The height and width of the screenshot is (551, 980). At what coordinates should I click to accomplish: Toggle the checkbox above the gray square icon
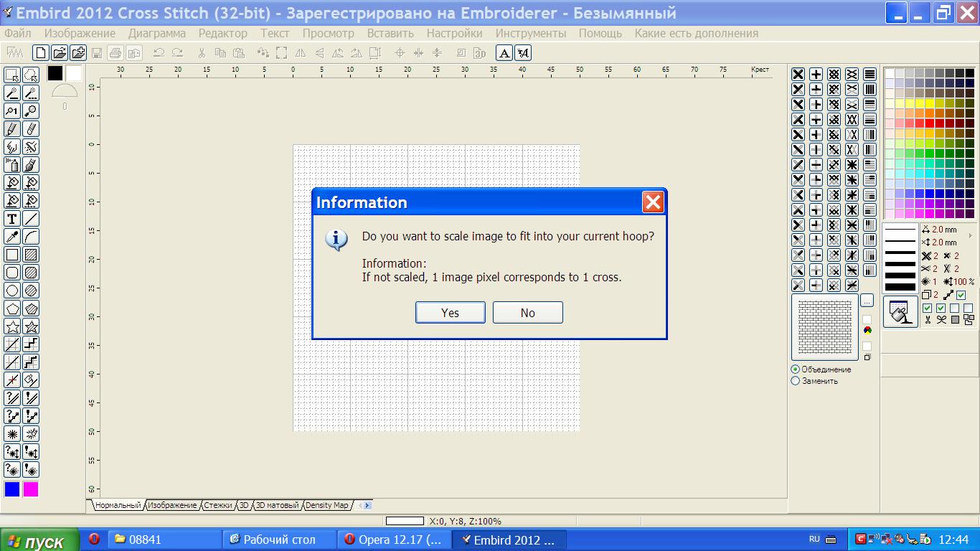tap(954, 309)
